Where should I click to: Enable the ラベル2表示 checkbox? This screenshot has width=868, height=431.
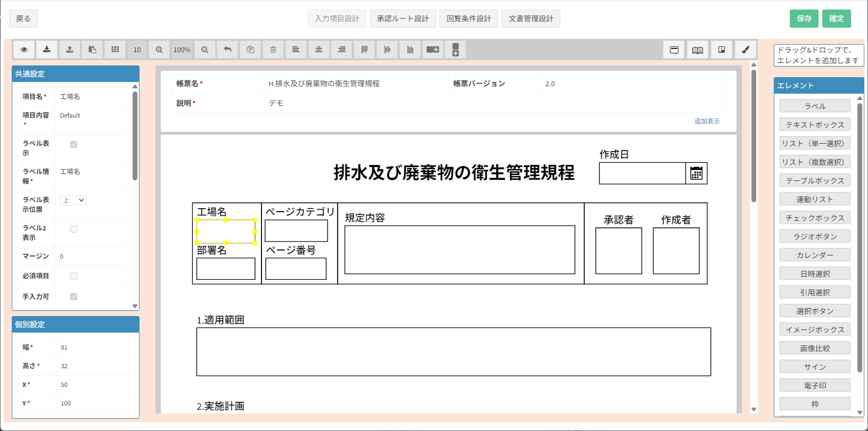click(x=74, y=229)
